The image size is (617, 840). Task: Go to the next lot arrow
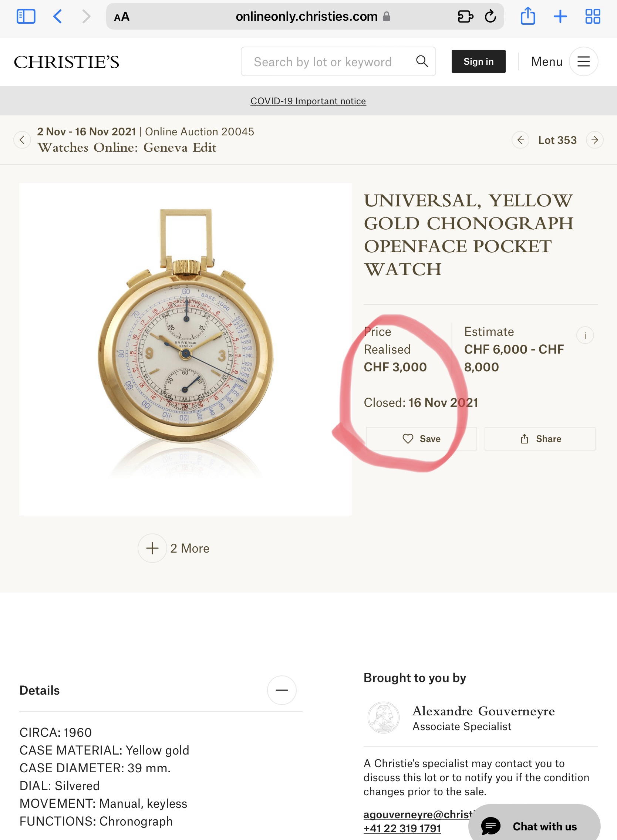[594, 140]
